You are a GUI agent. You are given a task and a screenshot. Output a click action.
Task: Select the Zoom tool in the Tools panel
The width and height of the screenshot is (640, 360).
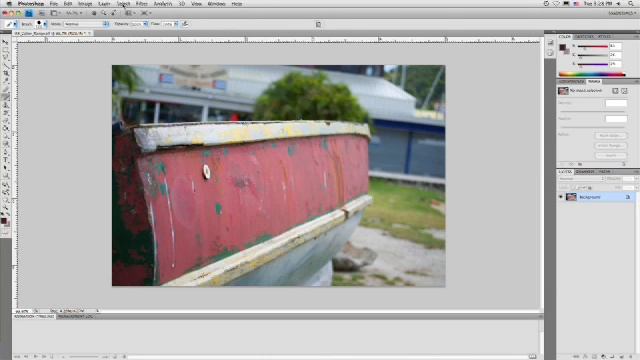(x=5, y=208)
